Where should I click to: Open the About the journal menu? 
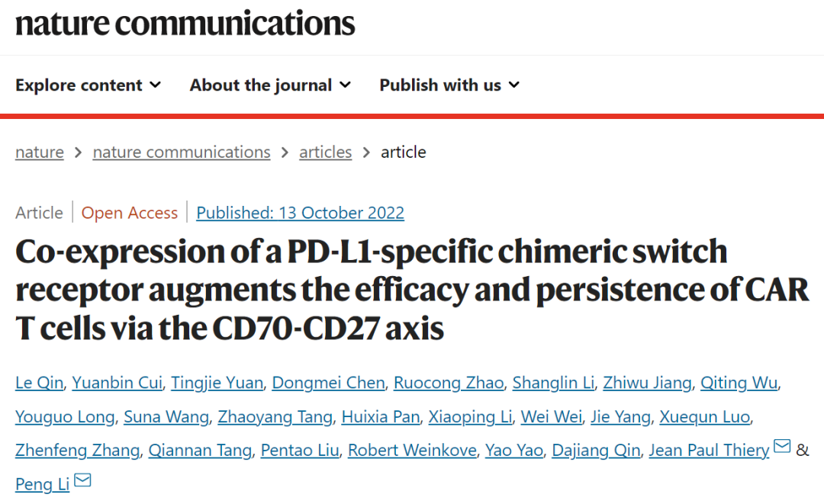(x=270, y=85)
